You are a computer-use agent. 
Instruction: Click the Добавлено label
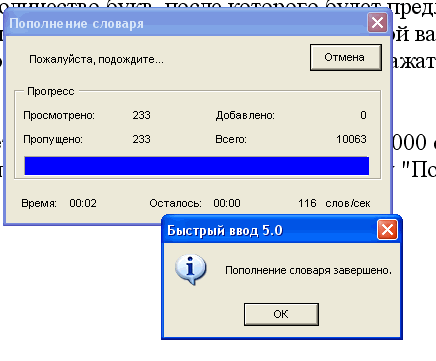[x=245, y=115]
